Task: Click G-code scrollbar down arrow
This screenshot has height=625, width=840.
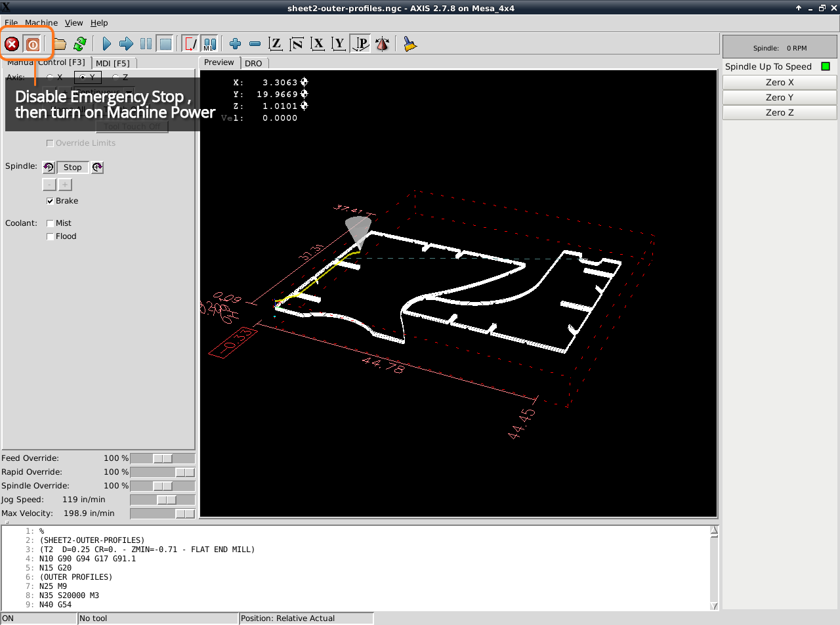Action: pyautogui.click(x=715, y=606)
